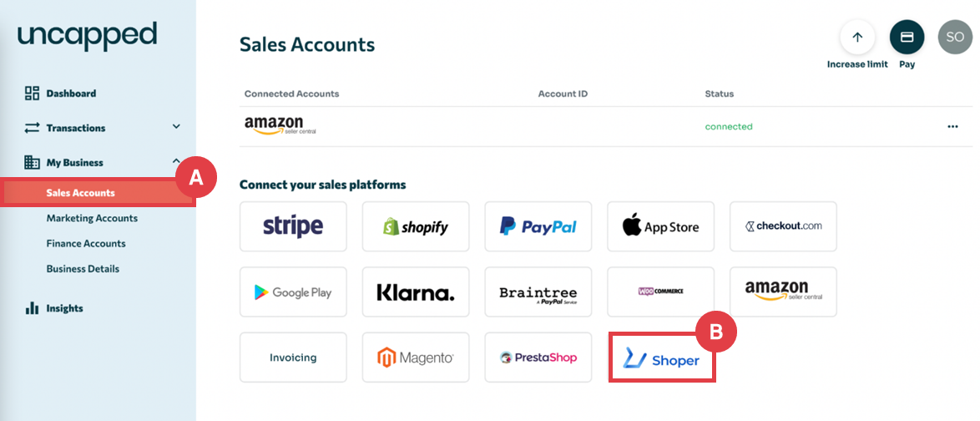980x421 pixels.
Task: Open Business Details page
Action: coord(83,269)
